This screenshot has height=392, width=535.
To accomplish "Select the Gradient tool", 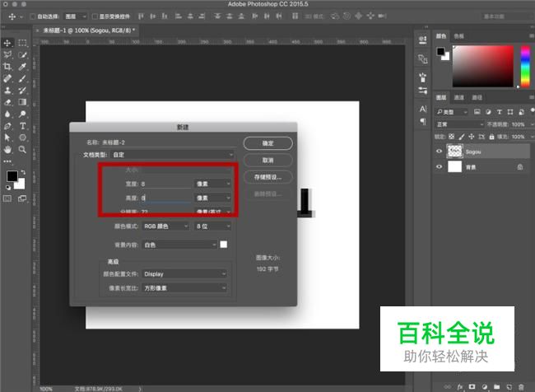I will coord(22,102).
